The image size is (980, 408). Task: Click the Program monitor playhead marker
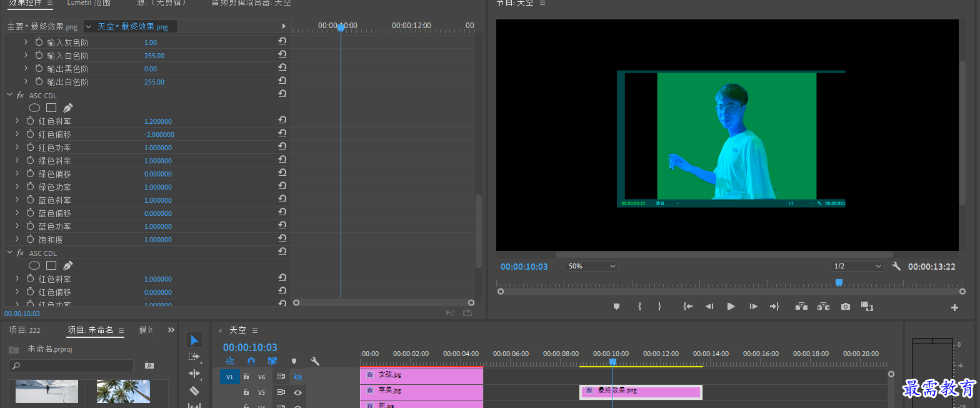click(x=839, y=283)
